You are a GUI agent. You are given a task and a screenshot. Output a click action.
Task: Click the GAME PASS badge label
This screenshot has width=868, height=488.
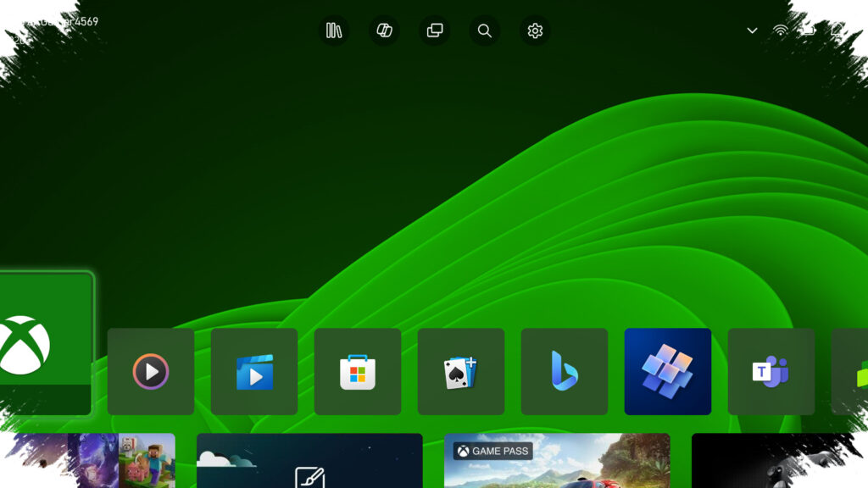pos(493,451)
